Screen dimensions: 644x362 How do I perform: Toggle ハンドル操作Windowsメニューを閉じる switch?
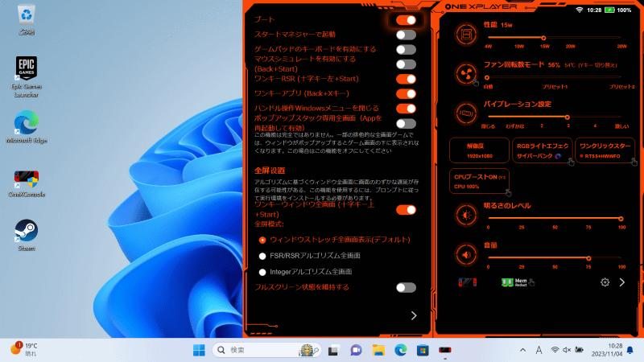coord(407,109)
